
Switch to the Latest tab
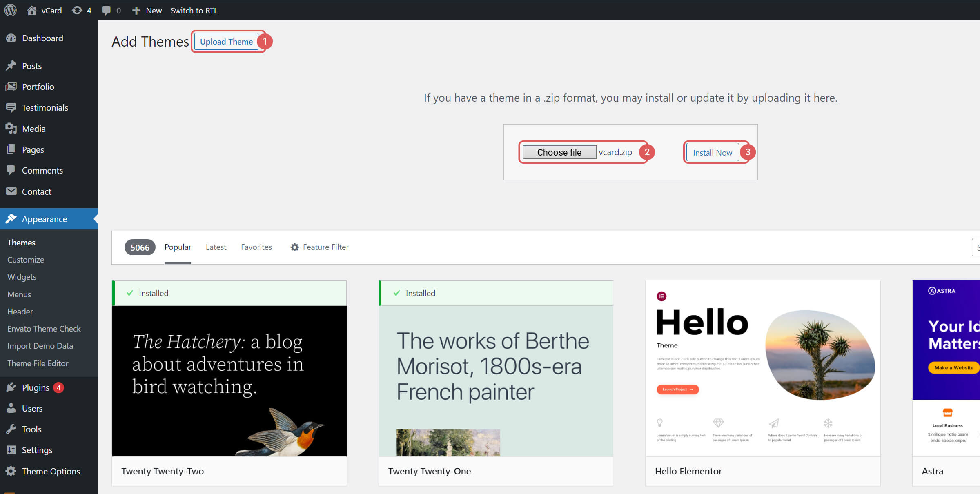coord(216,247)
